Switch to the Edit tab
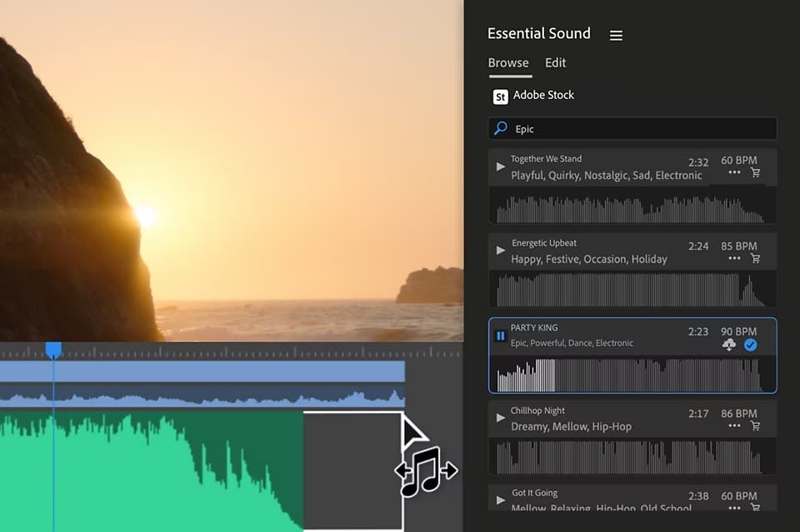Screen dimensions: 800x532 [555, 62]
